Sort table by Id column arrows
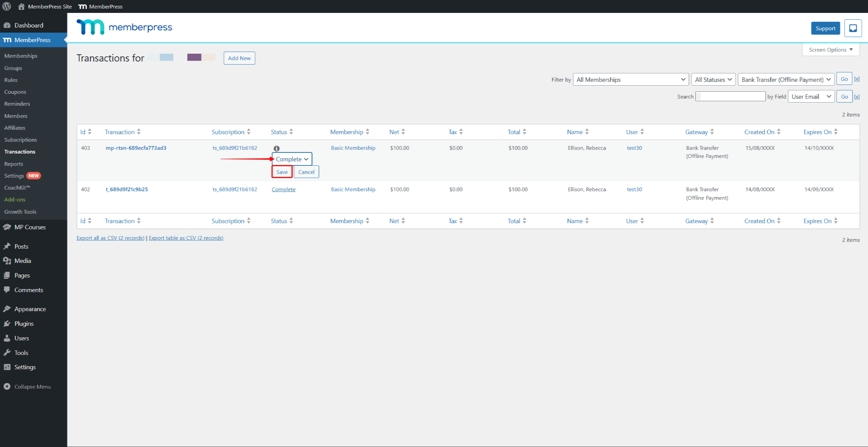Screen dimensions: 868x447 click(90, 132)
